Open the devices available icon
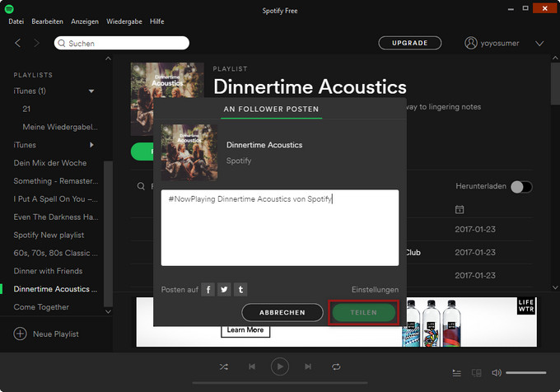Image resolution: width=560 pixels, height=392 pixels. point(477,373)
